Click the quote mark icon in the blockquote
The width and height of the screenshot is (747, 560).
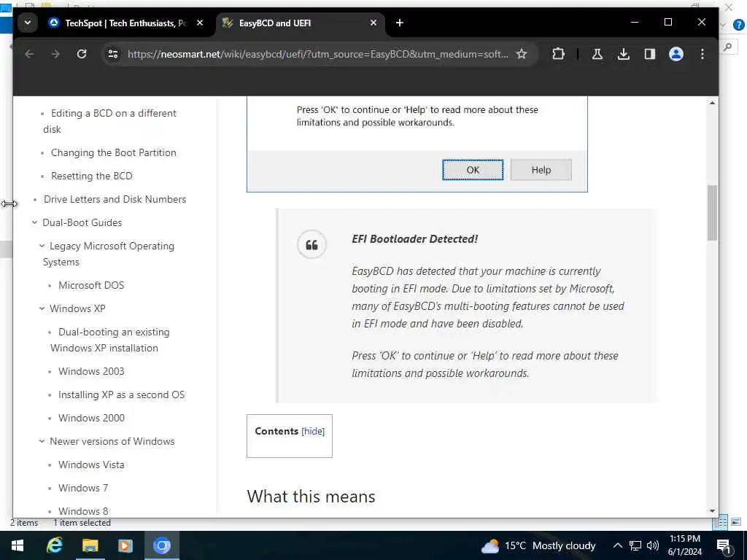click(311, 245)
